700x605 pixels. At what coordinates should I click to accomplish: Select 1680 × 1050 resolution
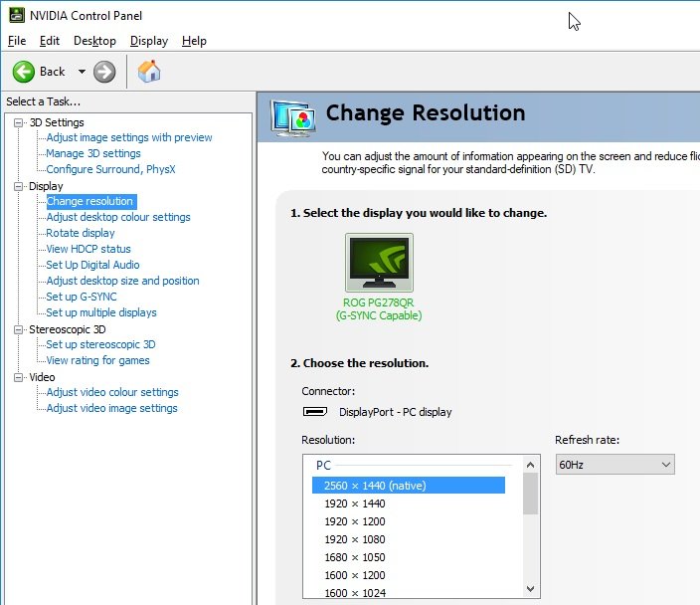coord(355,557)
